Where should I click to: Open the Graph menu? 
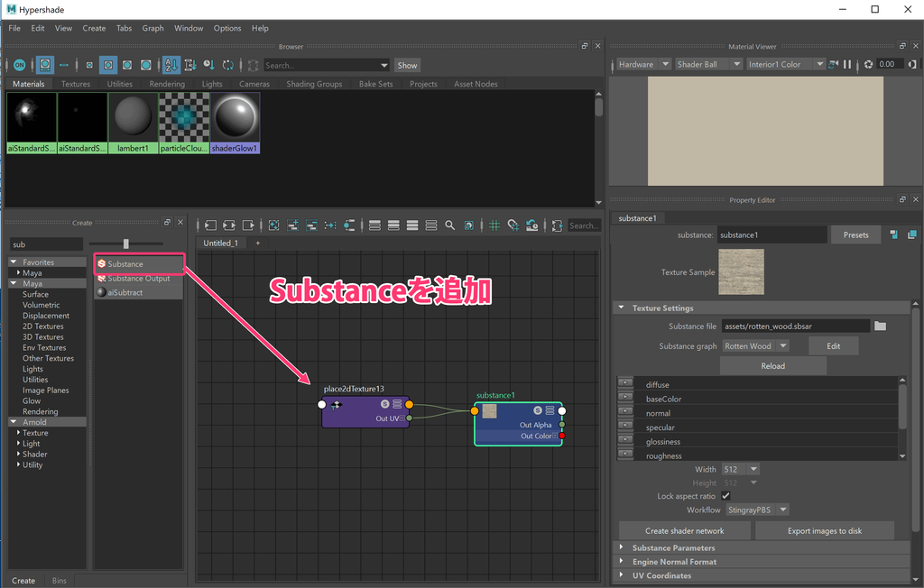pos(152,28)
